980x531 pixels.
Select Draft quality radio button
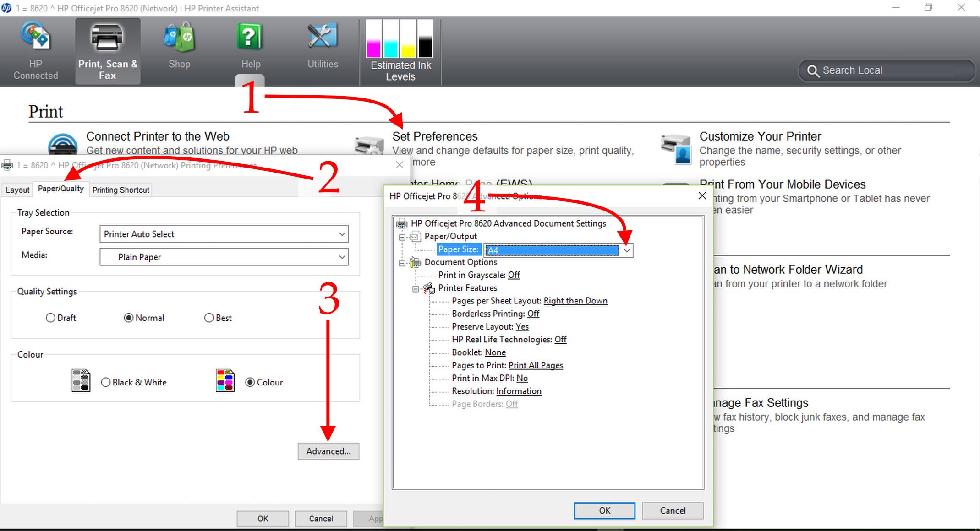[x=50, y=318]
